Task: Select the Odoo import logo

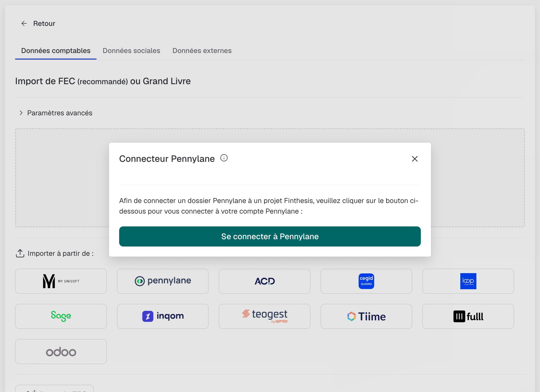Action: click(61, 352)
